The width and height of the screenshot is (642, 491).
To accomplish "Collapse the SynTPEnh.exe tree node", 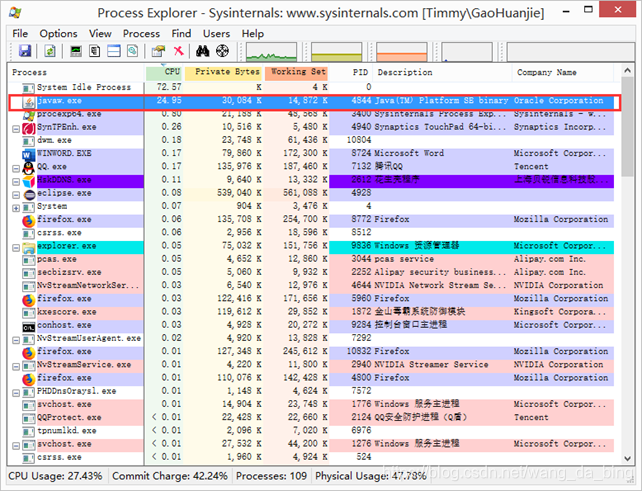I will coord(16,129).
